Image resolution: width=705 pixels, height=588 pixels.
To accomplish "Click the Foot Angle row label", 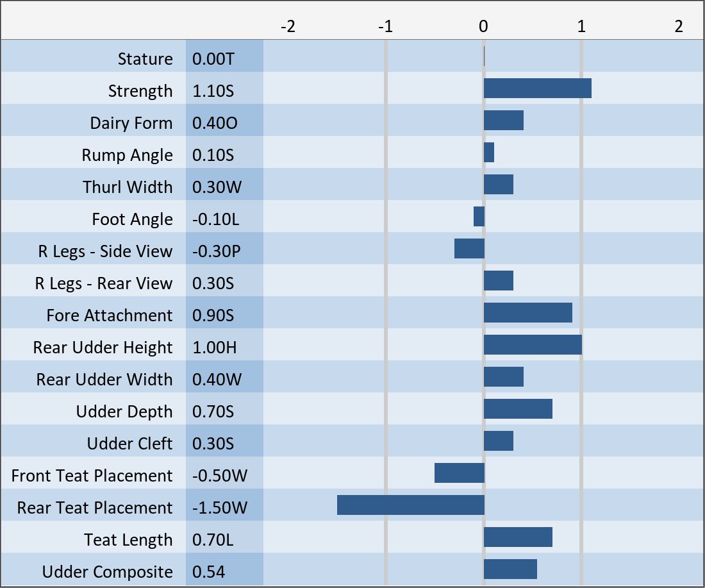I will coord(132,219).
